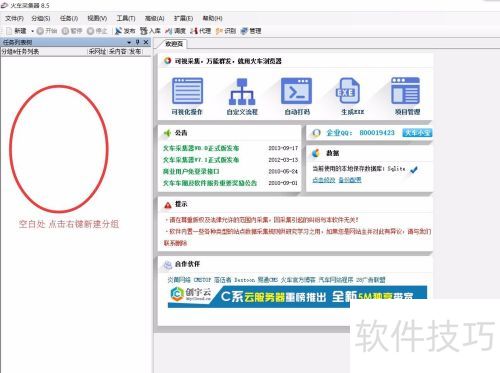Viewport: 500px width, 373px height.
Task: Open the 文件(F) menu
Action: pos(14,18)
